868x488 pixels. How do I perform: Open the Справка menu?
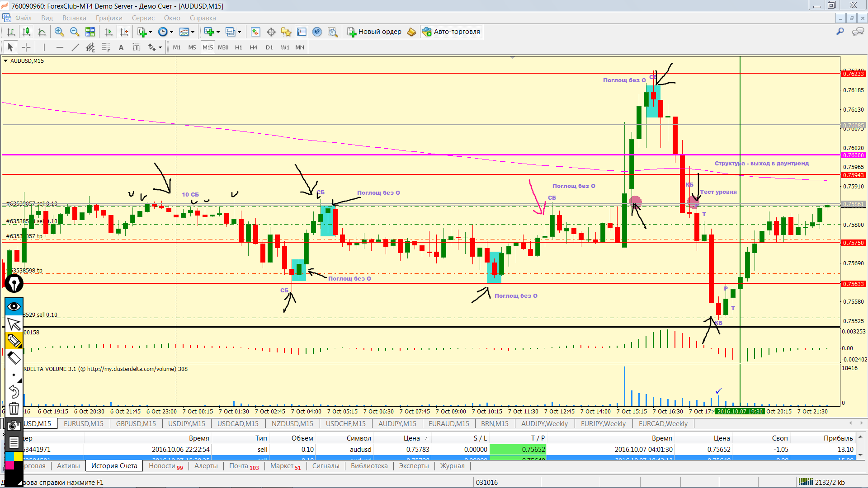(203, 18)
